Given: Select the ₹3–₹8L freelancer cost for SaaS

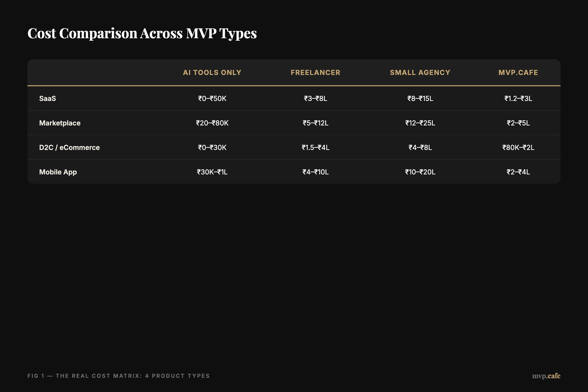Looking at the screenshot, I should click(316, 98).
